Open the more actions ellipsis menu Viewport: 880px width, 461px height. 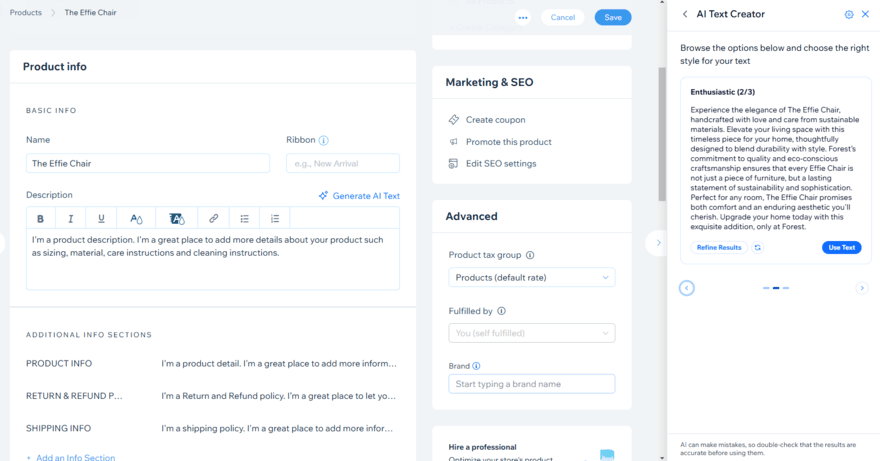coord(522,17)
